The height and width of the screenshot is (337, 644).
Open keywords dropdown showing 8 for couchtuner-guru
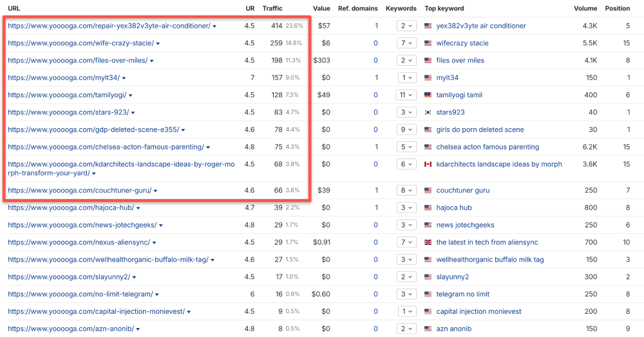pos(406,190)
